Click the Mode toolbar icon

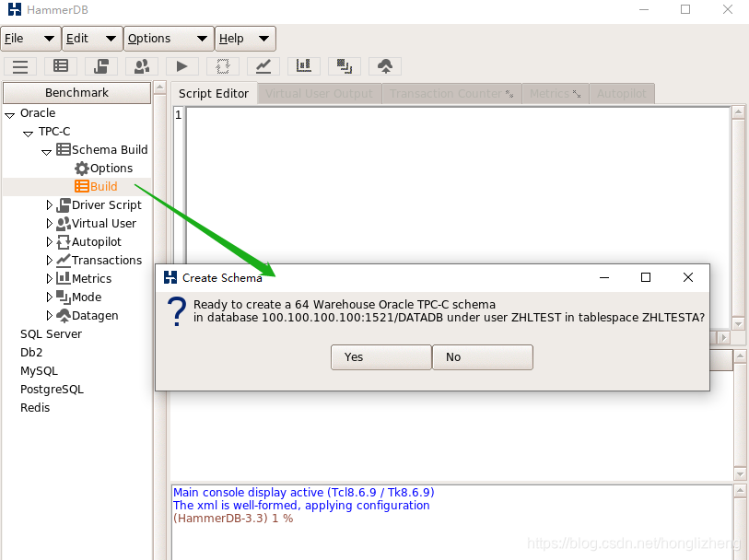(345, 66)
